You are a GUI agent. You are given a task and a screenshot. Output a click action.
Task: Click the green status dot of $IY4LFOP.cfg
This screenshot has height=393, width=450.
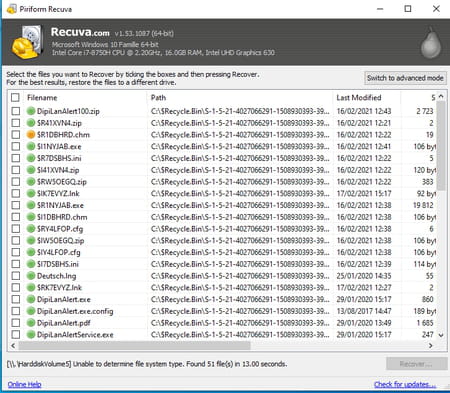[x=31, y=252]
